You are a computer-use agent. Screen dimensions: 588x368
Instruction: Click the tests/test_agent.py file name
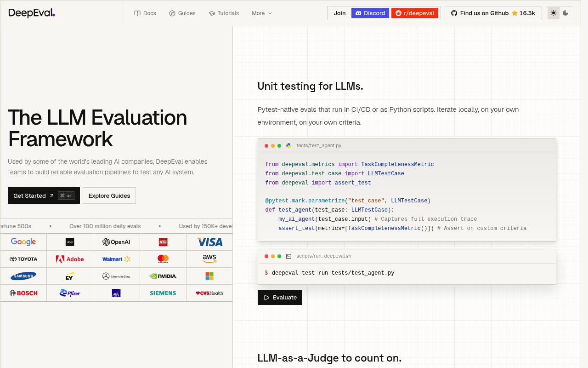click(319, 145)
